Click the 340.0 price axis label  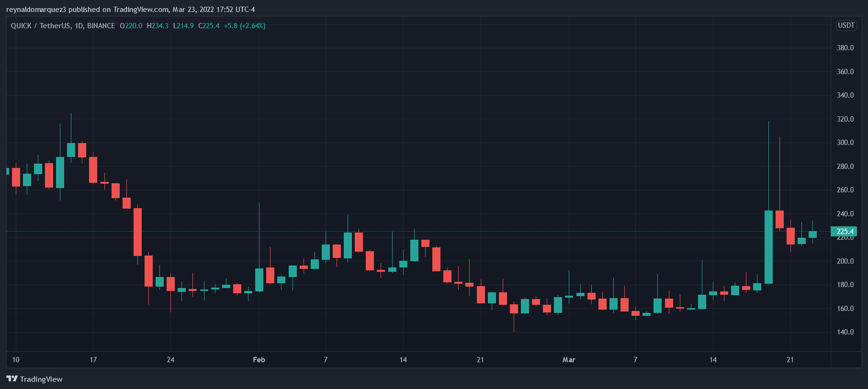click(845, 95)
